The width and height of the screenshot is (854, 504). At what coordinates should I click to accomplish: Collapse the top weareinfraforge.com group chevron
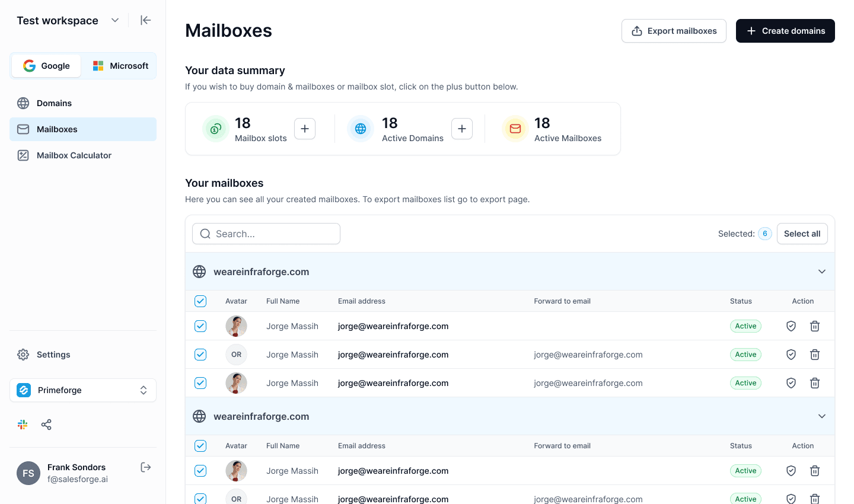point(822,272)
